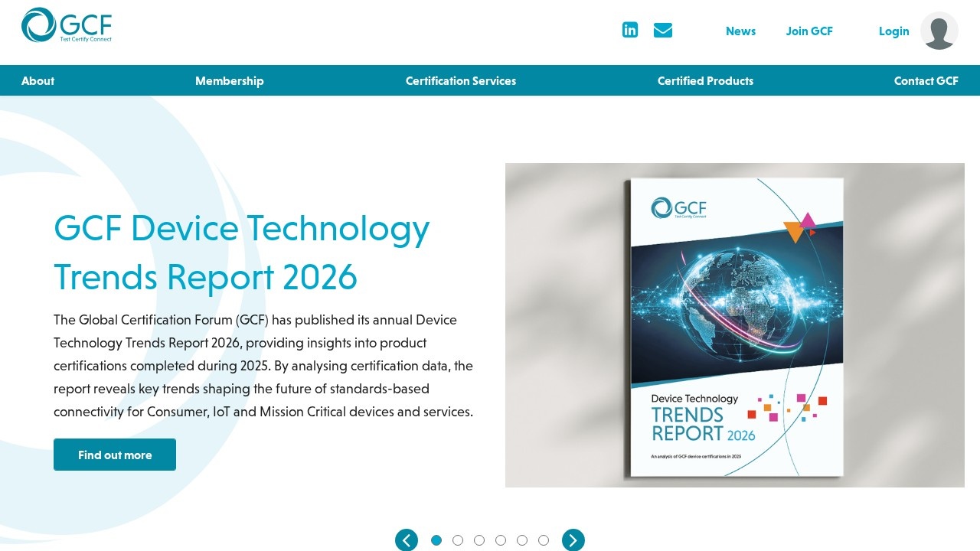The image size is (980, 551).
Task: Open the LinkedIn icon link
Action: [x=630, y=31]
